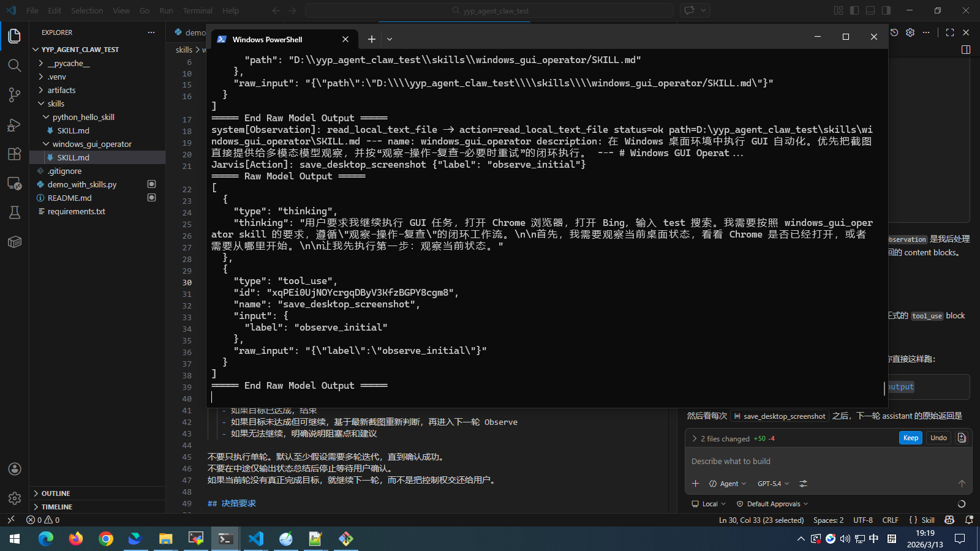Image resolution: width=980 pixels, height=551 pixels.
Task: Open the Extensions view
Action: pos(15,154)
